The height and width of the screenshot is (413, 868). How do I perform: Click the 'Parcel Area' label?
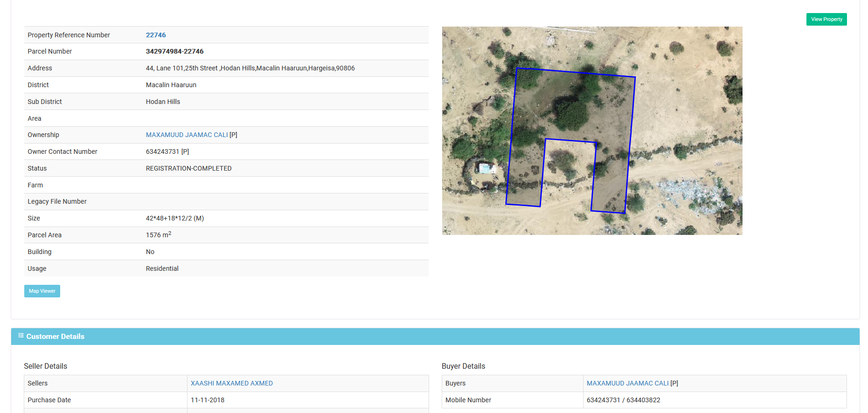click(x=45, y=235)
